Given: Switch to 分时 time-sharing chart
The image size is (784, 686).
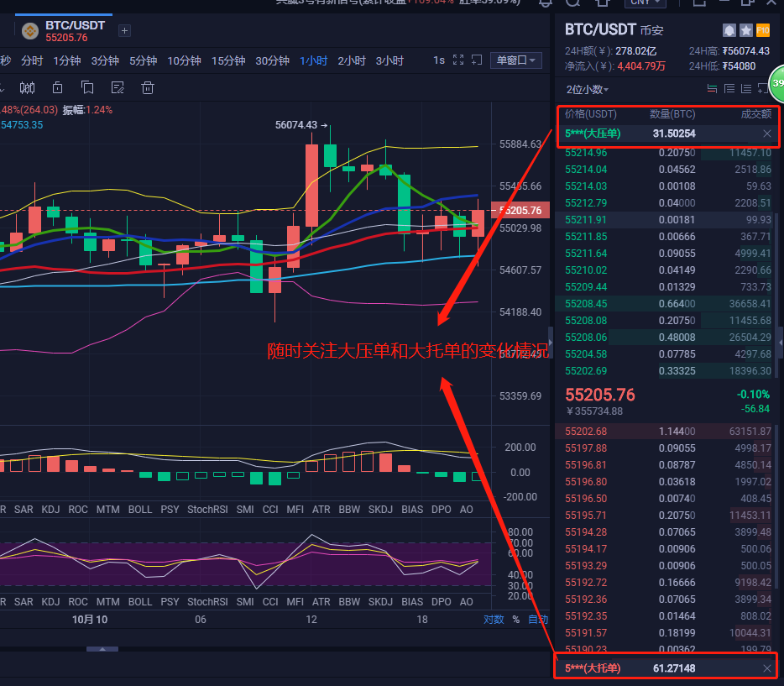Looking at the screenshot, I should [x=32, y=61].
